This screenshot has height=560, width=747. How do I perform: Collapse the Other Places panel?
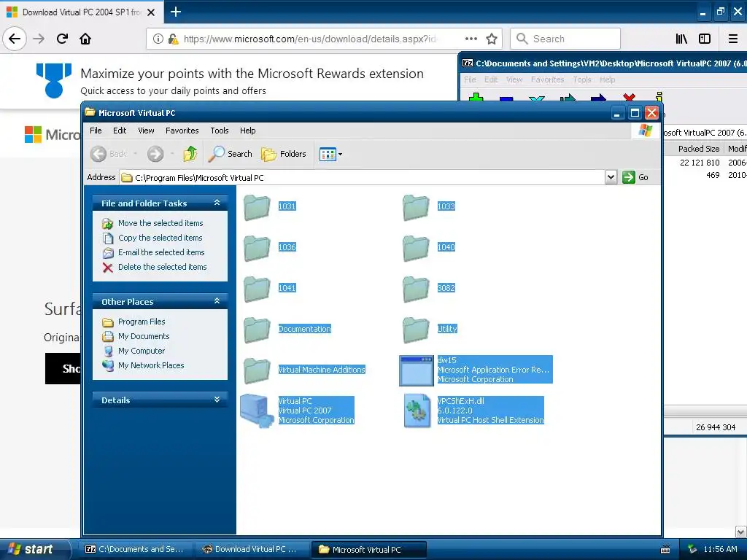click(217, 301)
